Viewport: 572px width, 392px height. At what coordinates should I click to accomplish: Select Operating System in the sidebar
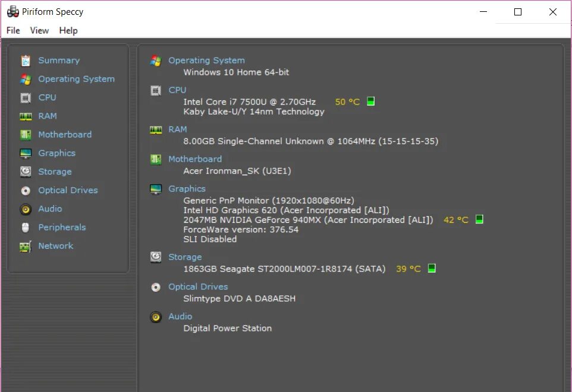pos(76,79)
